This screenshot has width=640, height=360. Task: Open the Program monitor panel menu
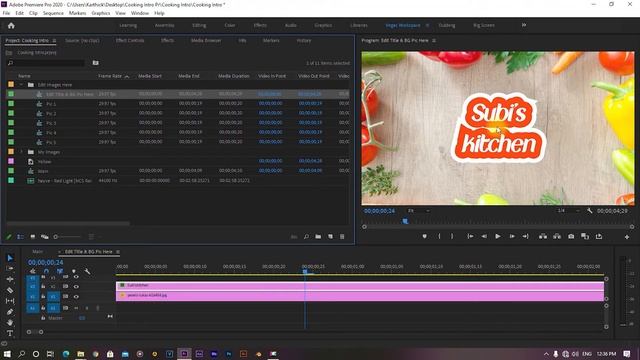click(x=434, y=40)
